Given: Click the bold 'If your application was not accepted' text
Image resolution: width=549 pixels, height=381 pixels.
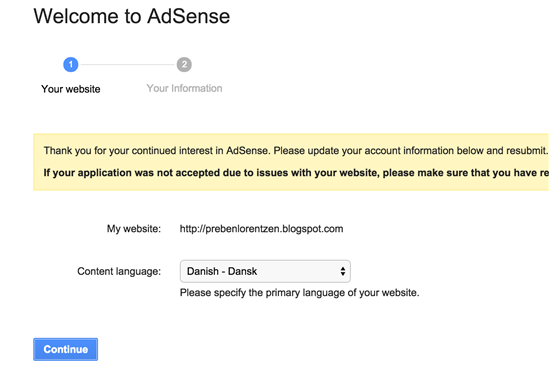Looking at the screenshot, I should coord(296,173).
